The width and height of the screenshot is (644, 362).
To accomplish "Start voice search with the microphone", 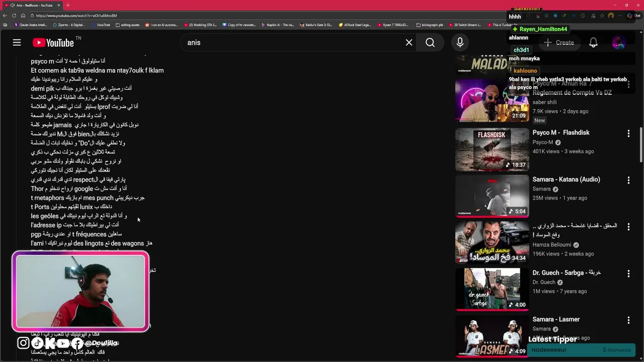I will click(460, 43).
